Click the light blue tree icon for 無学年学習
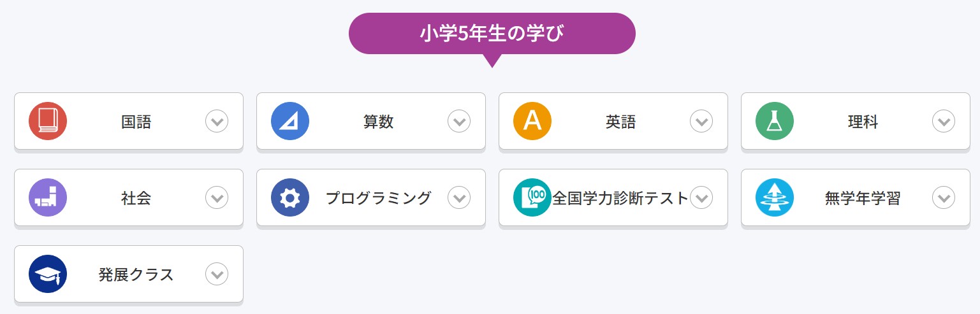 775,197
